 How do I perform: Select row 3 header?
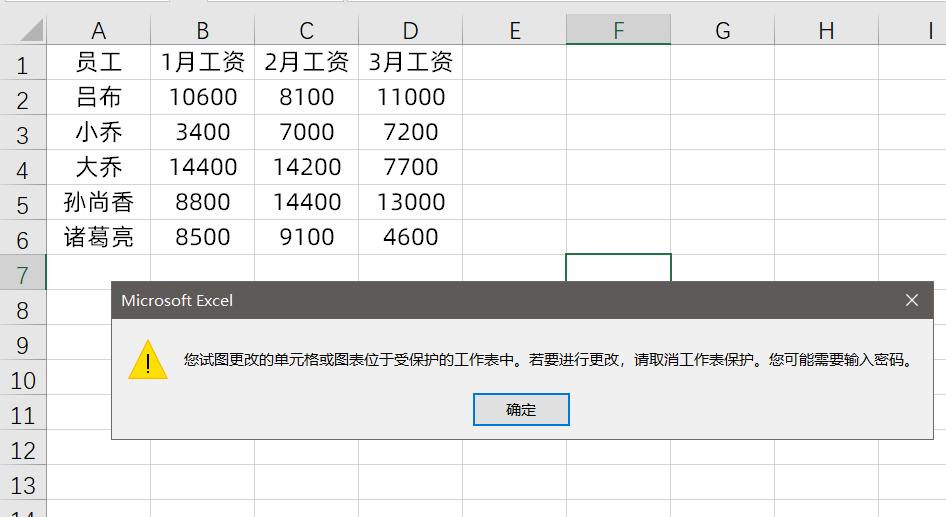tap(23, 133)
